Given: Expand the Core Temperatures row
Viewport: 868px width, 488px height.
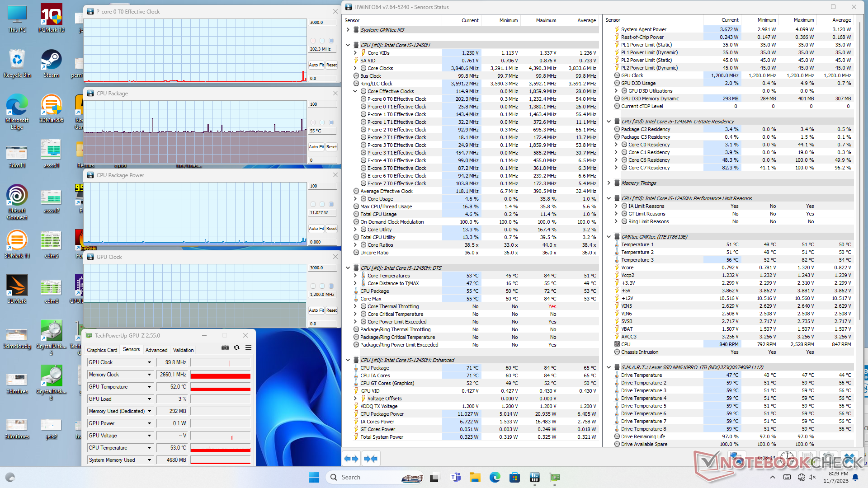Looking at the screenshot, I should point(355,276).
